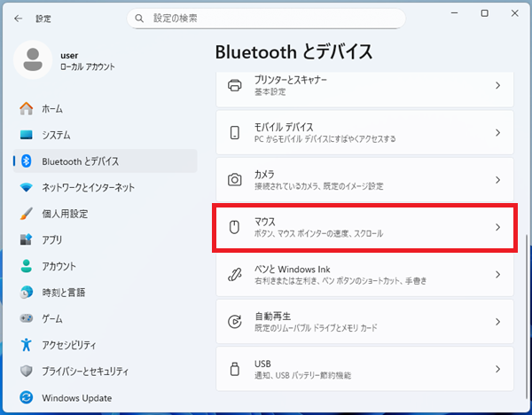Click the マウス mouse icon
This screenshot has height=415, width=532.
[x=235, y=227]
